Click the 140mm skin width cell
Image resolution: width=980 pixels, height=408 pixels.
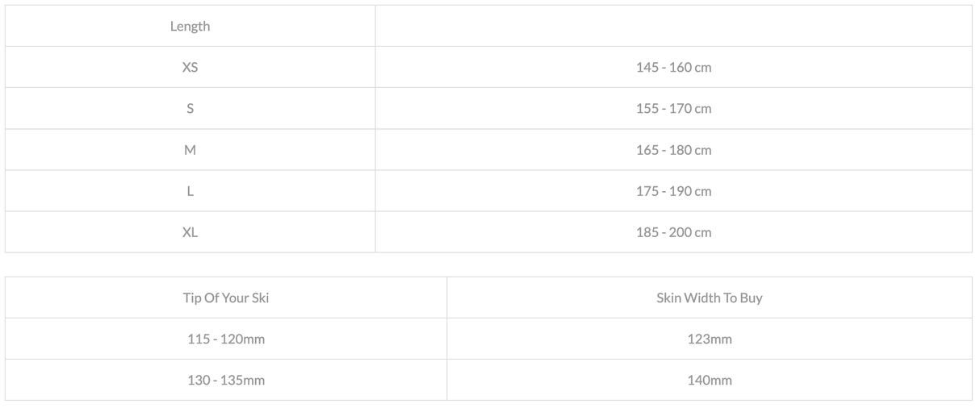(709, 380)
